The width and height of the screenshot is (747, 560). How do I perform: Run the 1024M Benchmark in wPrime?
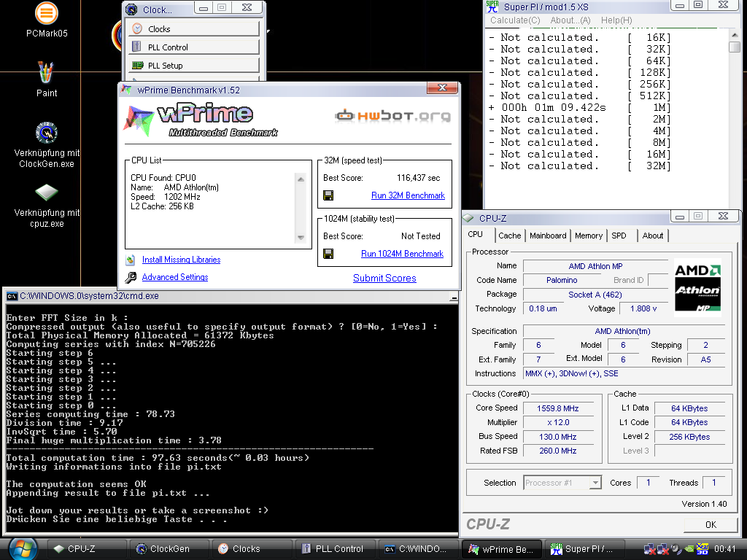[402, 254]
